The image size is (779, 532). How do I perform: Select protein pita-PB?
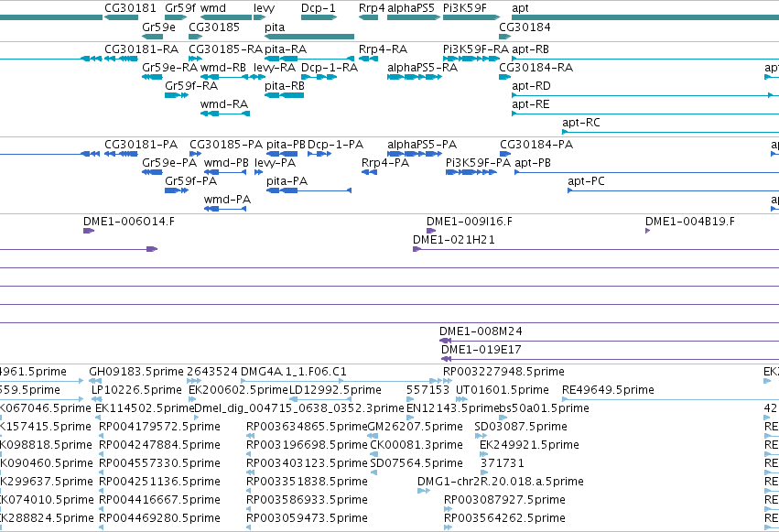point(286,145)
